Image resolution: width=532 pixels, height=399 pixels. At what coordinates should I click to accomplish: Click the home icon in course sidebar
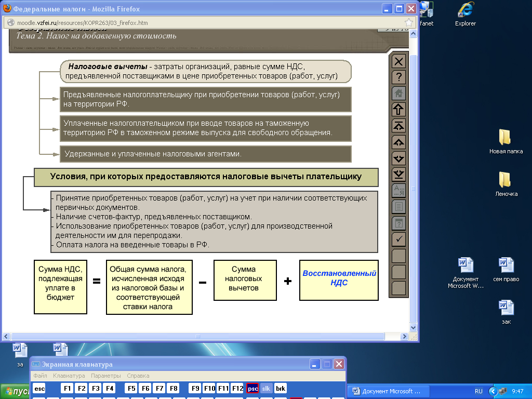pos(398,94)
